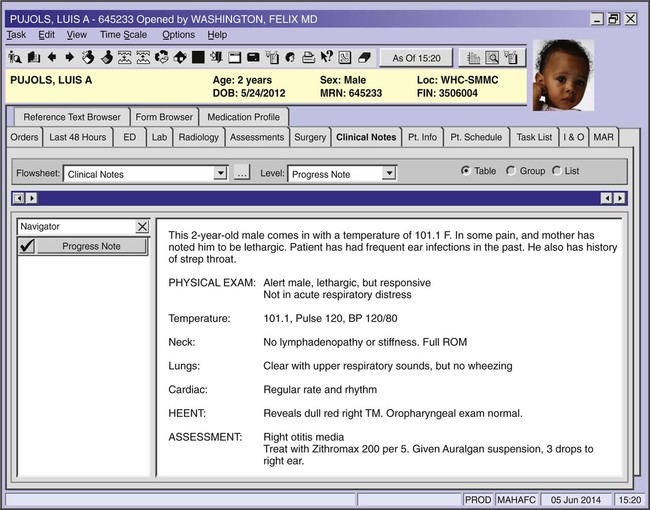
Task: Select the Table radio button
Action: [466, 171]
